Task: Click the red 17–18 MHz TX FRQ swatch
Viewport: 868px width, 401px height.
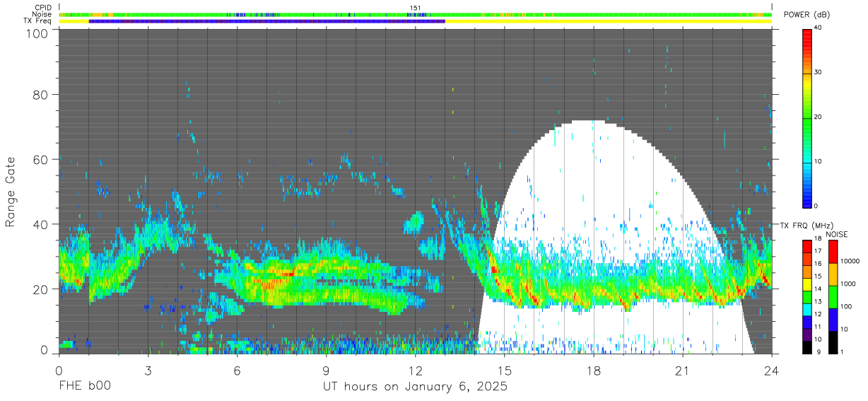Action: pyautogui.click(x=807, y=245)
